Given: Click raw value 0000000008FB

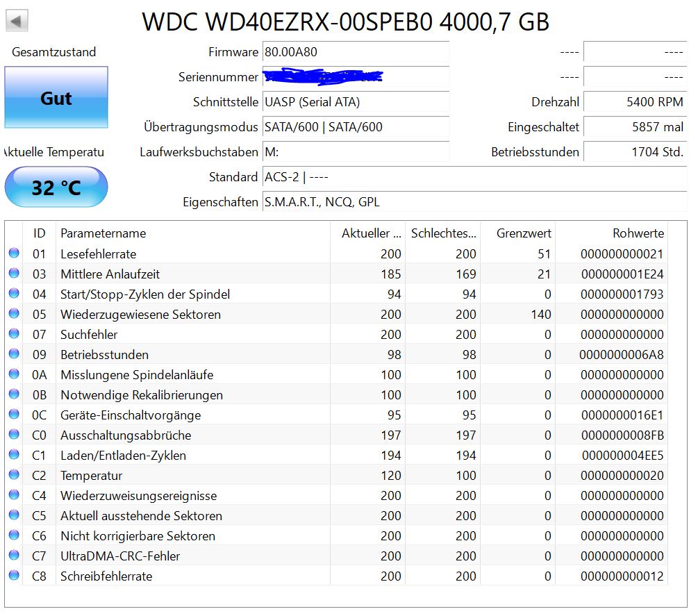Looking at the screenshot, I should [622, 435].
